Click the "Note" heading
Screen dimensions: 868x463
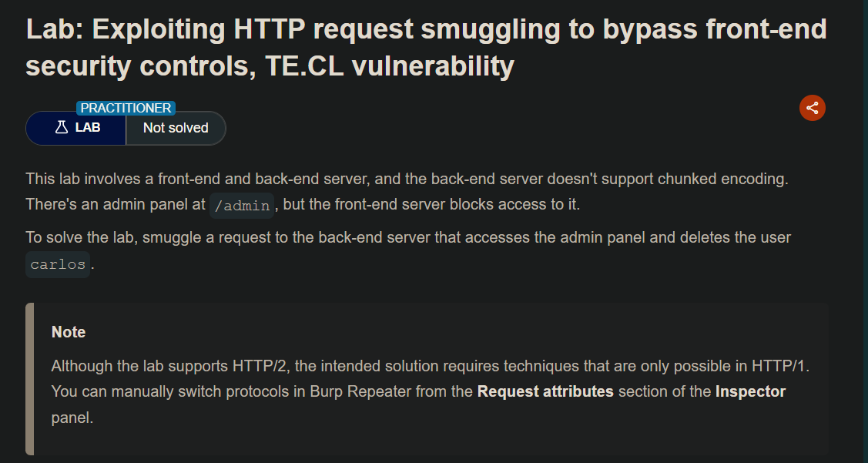click(69, 332)
